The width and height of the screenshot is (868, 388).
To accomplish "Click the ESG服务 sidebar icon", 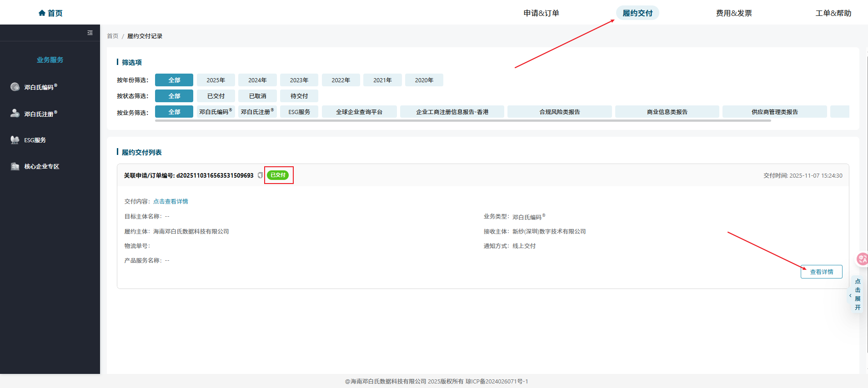I will (x=15, y=140).
